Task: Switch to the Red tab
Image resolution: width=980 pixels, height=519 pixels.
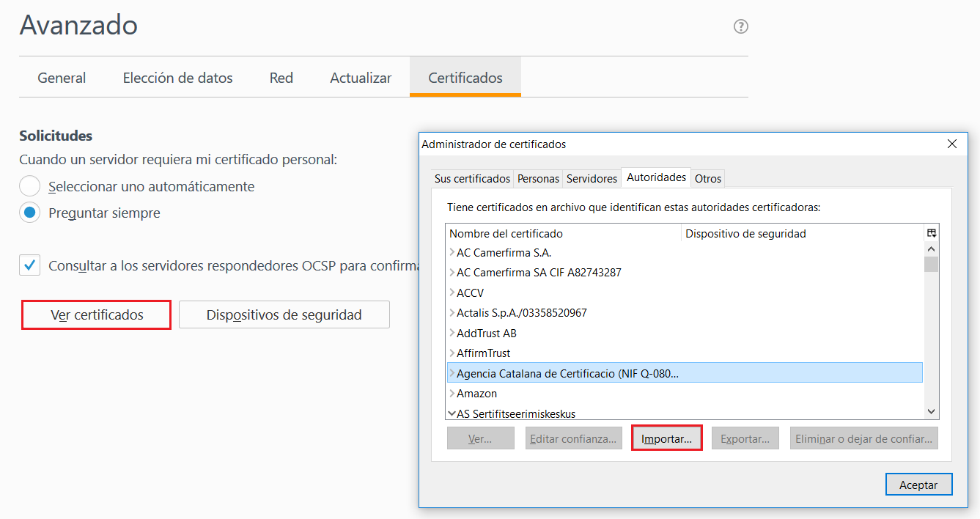Action: (281, 78)
